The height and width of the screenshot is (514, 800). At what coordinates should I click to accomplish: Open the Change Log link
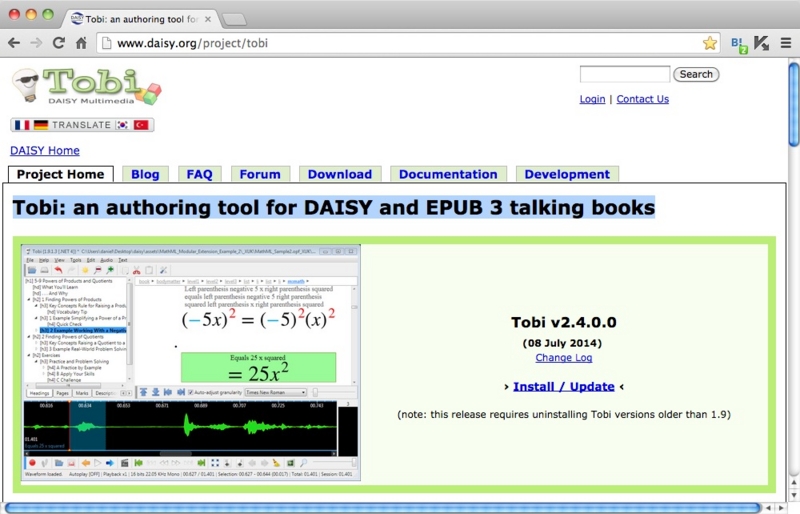coord(564,358)
